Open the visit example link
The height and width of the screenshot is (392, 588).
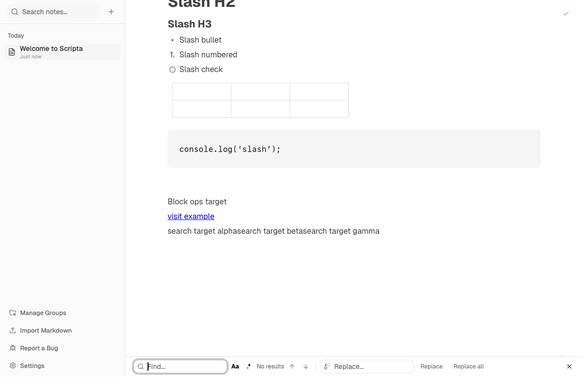tap(191, 216)
